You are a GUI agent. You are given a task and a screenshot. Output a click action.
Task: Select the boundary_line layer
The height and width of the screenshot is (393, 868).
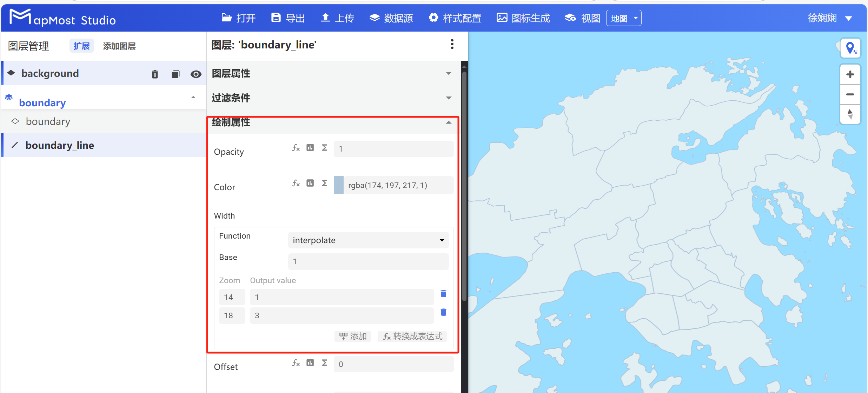pos(60,145)
